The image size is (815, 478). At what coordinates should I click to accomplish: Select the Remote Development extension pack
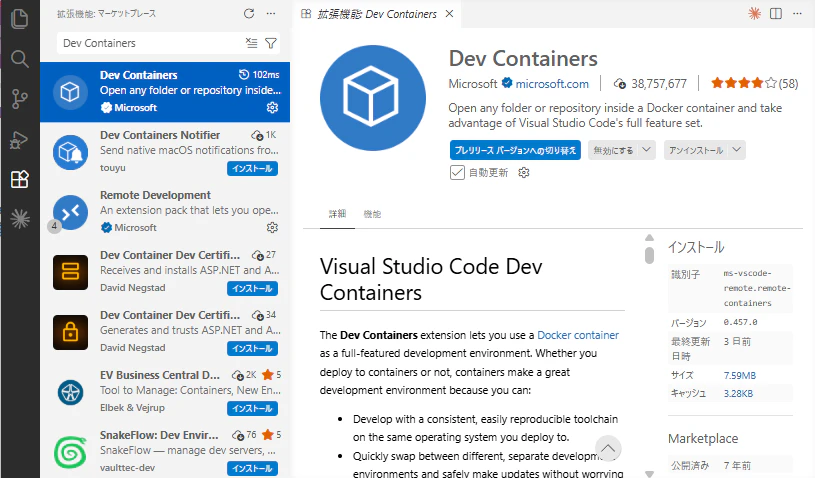point(165,212)
